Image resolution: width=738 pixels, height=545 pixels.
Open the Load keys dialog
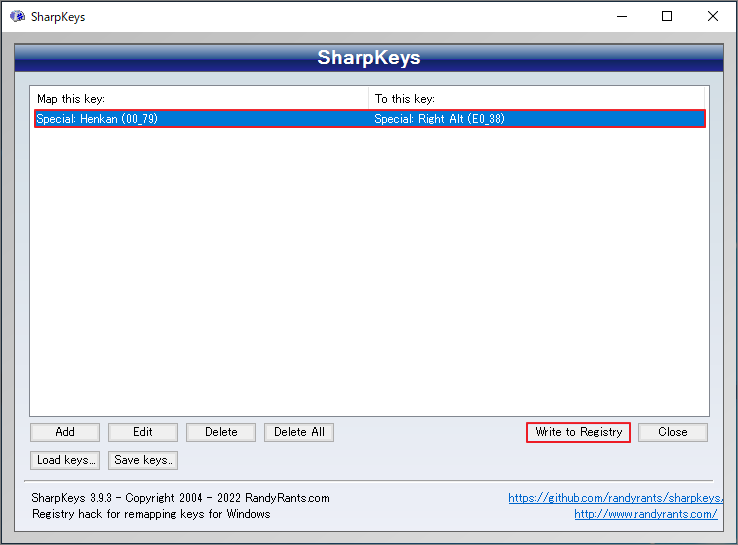point(65,460)
